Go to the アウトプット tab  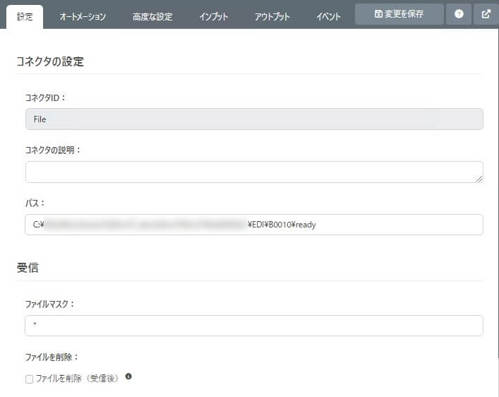[x=272, y=17]
